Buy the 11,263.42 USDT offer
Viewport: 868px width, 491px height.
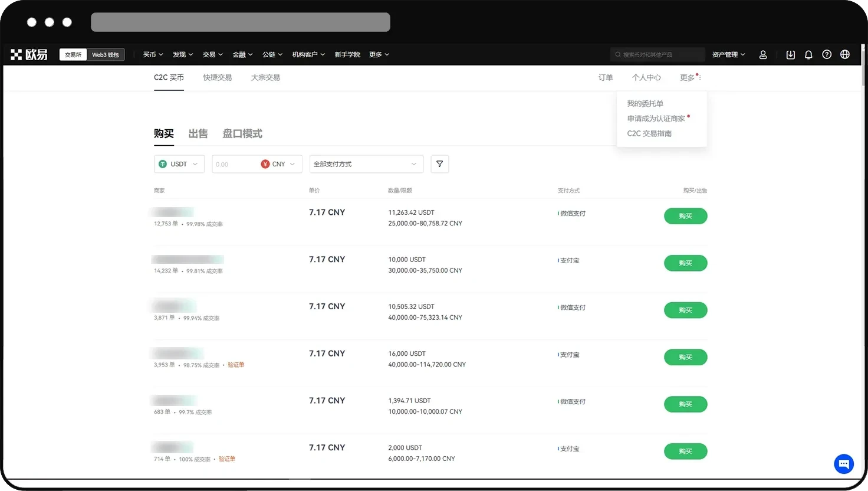tap(685, 216)
